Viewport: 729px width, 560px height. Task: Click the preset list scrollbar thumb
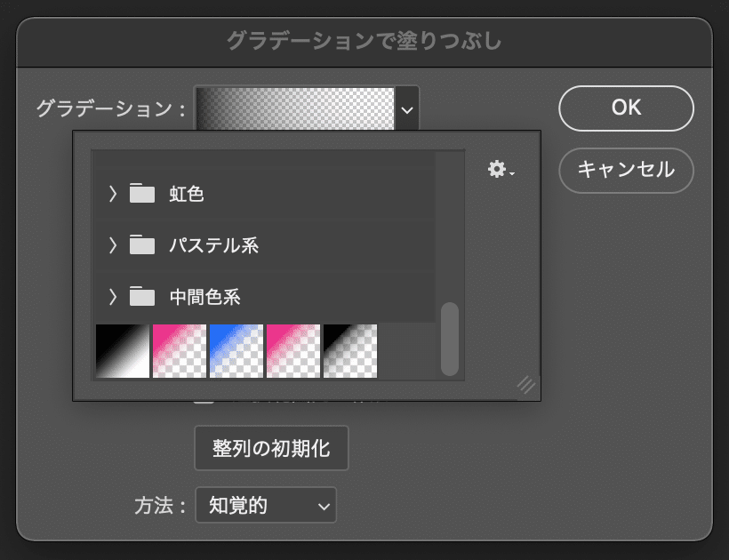[450, 339]
